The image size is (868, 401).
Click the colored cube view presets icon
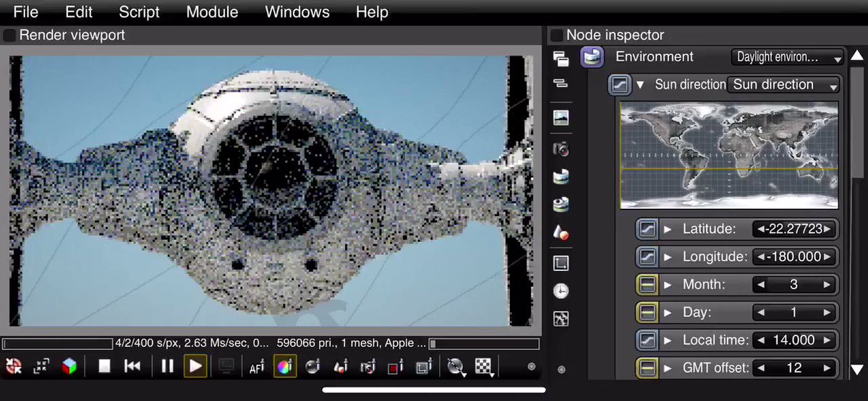click(69, 366)
